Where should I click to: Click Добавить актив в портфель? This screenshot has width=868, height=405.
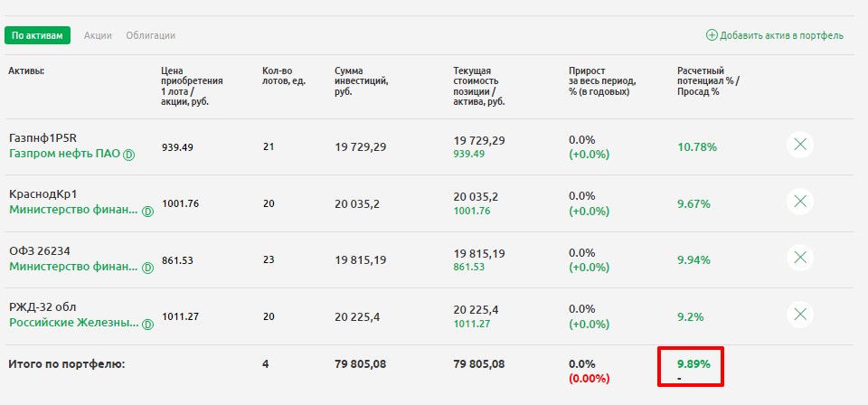click(x=774, y=35)
